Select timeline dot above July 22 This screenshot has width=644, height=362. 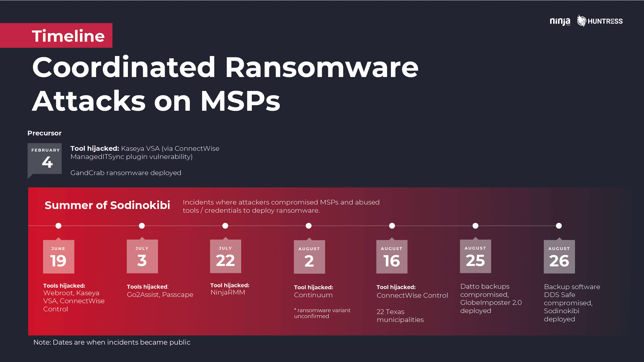225,226
